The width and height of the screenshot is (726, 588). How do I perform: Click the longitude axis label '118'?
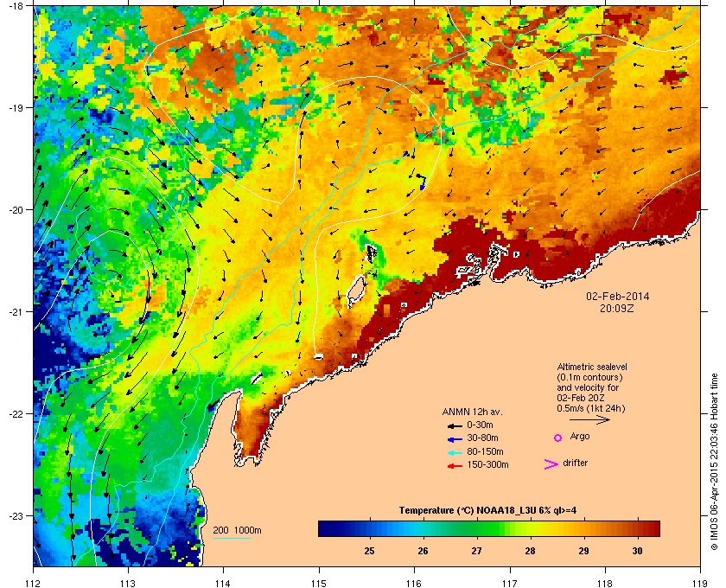pos(605,584)
